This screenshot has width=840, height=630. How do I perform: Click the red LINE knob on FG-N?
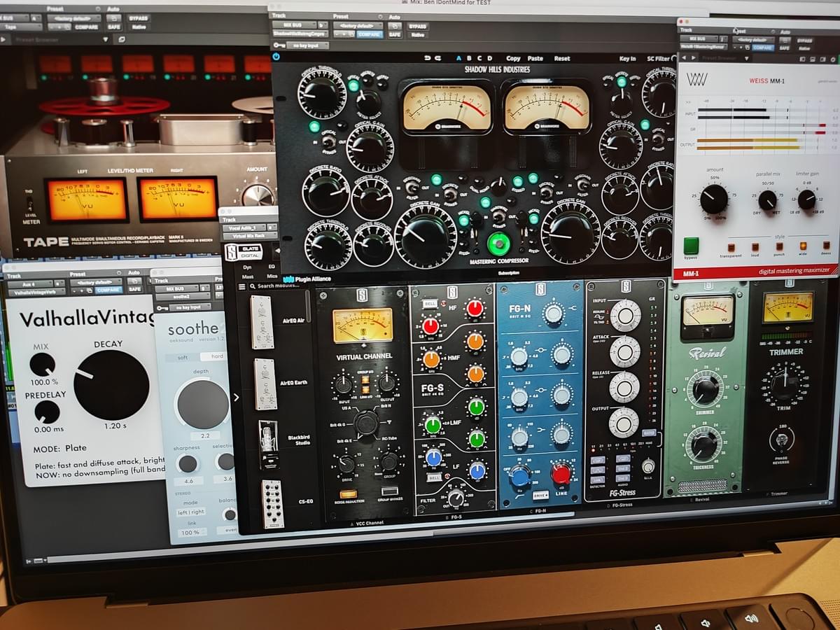coord(561,474)
